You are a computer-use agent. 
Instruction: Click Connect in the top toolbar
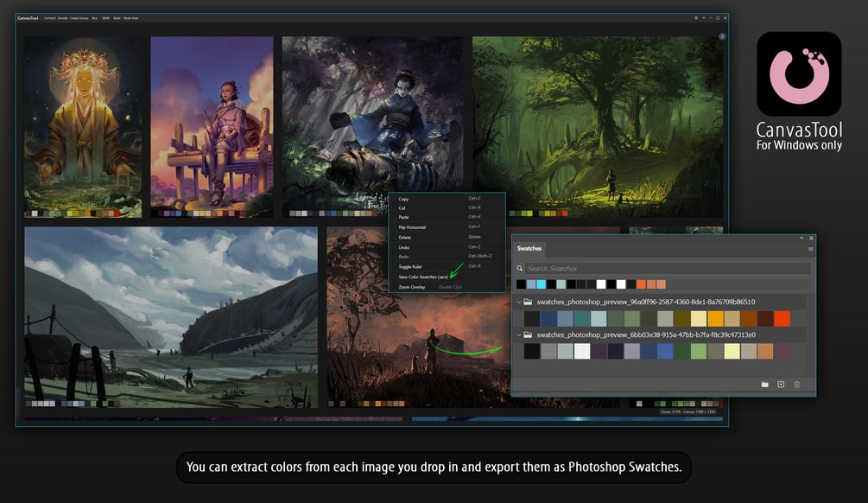(x=50, y=18)
